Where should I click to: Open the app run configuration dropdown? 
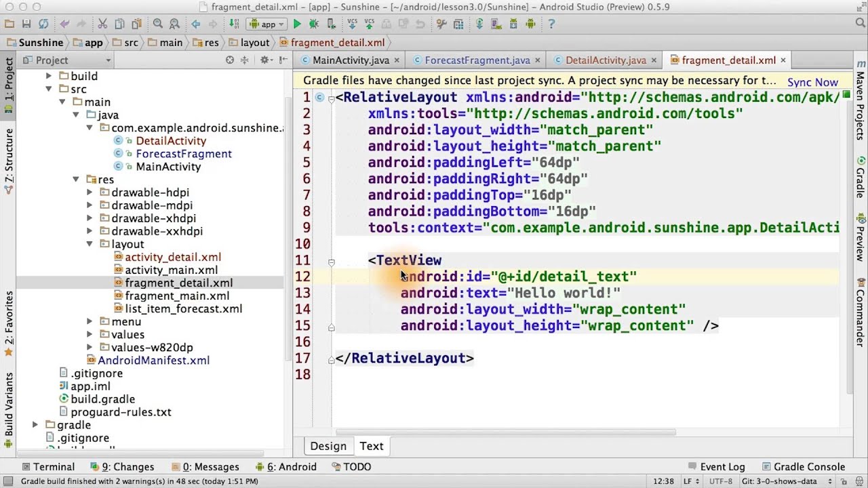tap(265, 24)
